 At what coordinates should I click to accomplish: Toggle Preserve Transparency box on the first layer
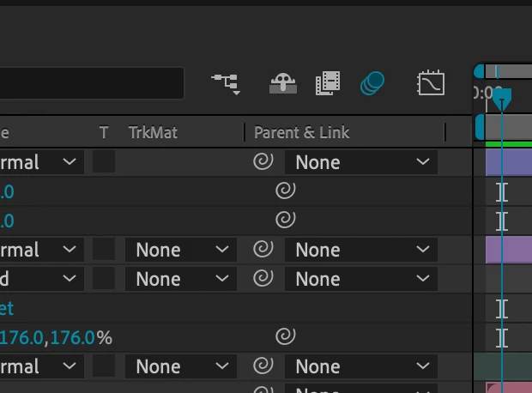pyautogui.click(x=104, y=162)
